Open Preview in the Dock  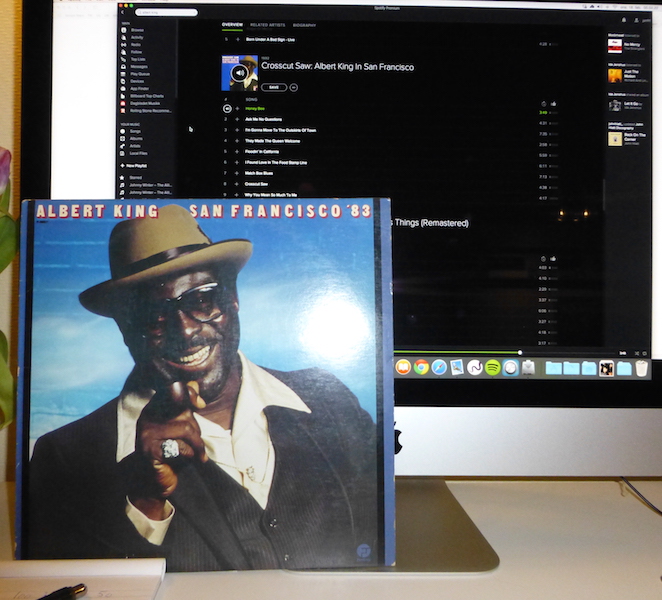pyautogui.click(x=457, y=368)
